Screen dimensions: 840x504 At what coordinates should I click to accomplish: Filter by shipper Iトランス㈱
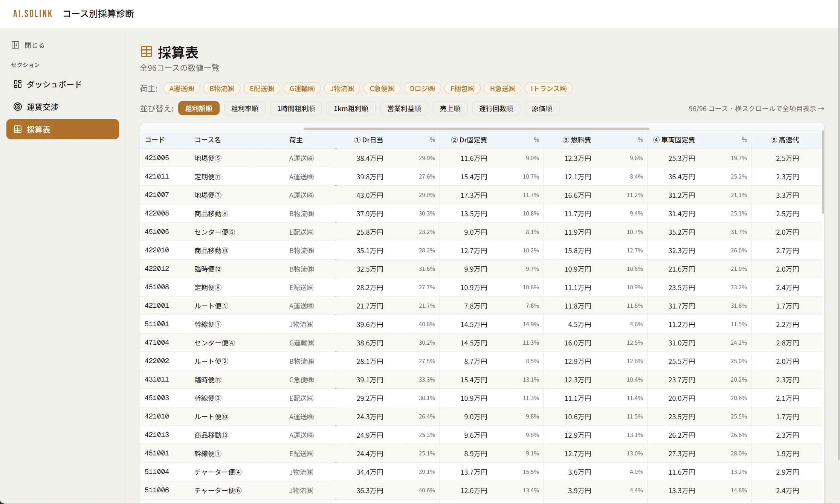pos(548,89)
